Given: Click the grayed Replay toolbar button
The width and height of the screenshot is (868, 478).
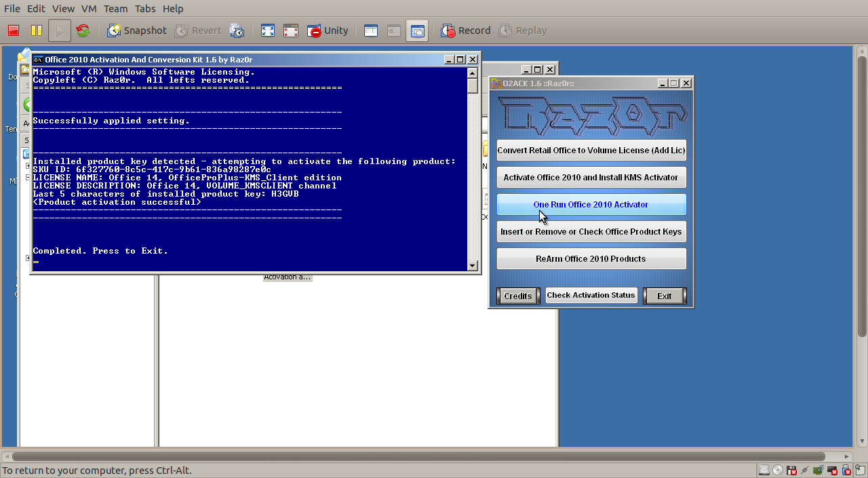Looking at the screenshot, I should coord(523,31).
